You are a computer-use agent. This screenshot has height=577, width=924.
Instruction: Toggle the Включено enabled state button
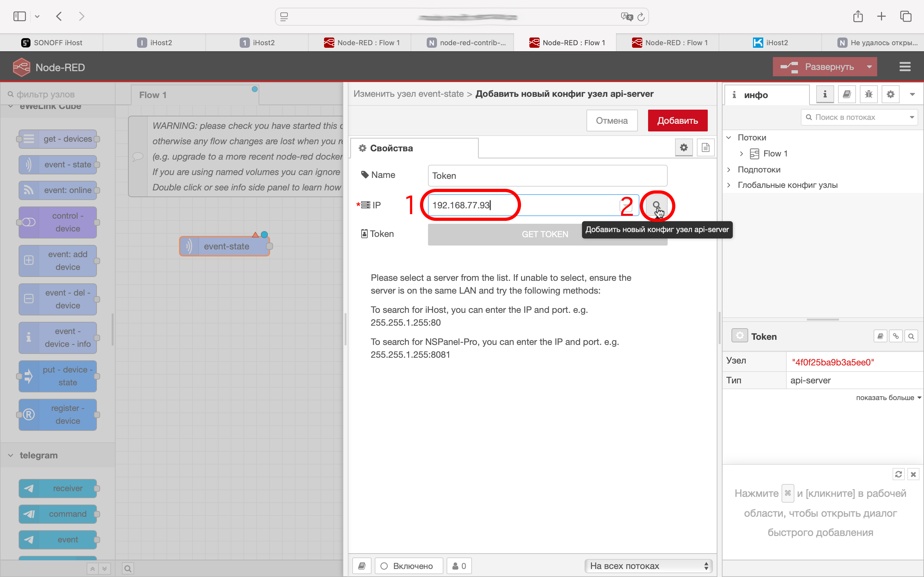click(408, 565)
